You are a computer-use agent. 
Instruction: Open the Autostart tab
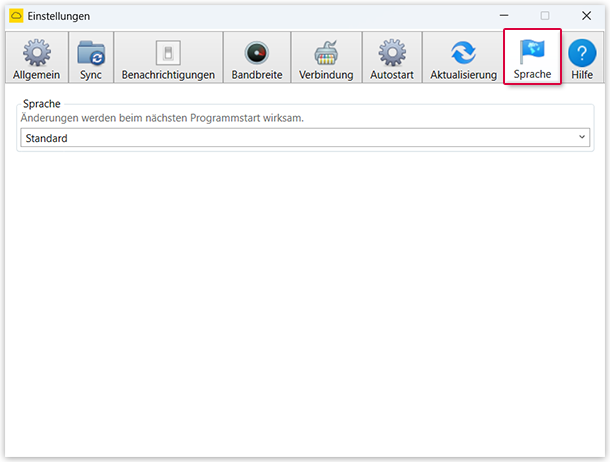(x=392, y=58)
